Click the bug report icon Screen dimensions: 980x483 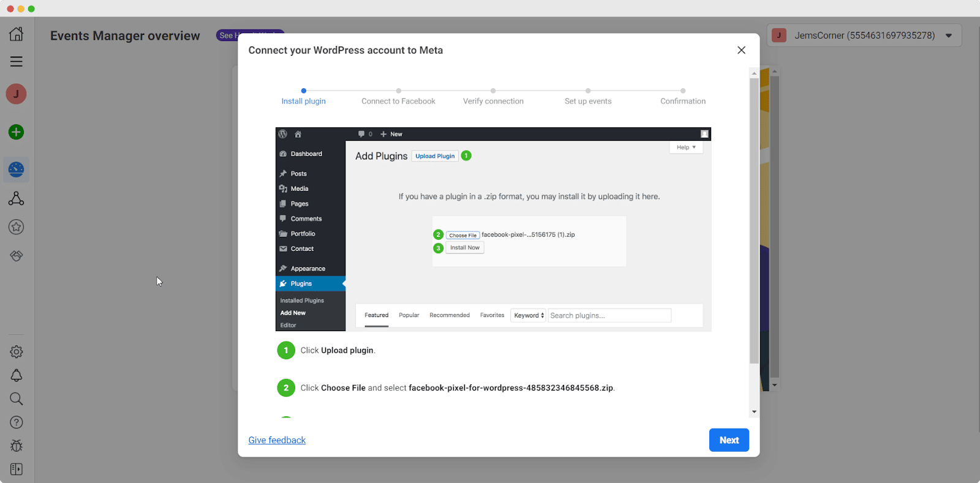17,446
